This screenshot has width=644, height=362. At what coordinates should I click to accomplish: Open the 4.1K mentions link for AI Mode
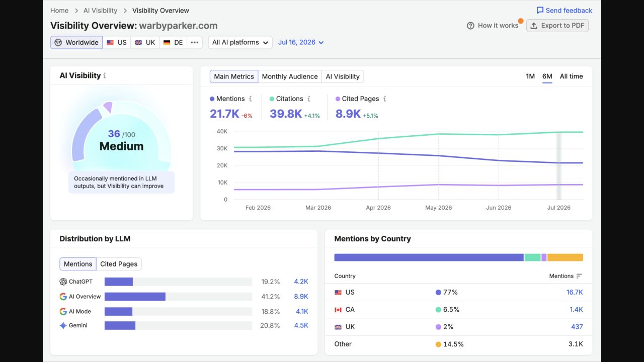click(x=302, y=311)
